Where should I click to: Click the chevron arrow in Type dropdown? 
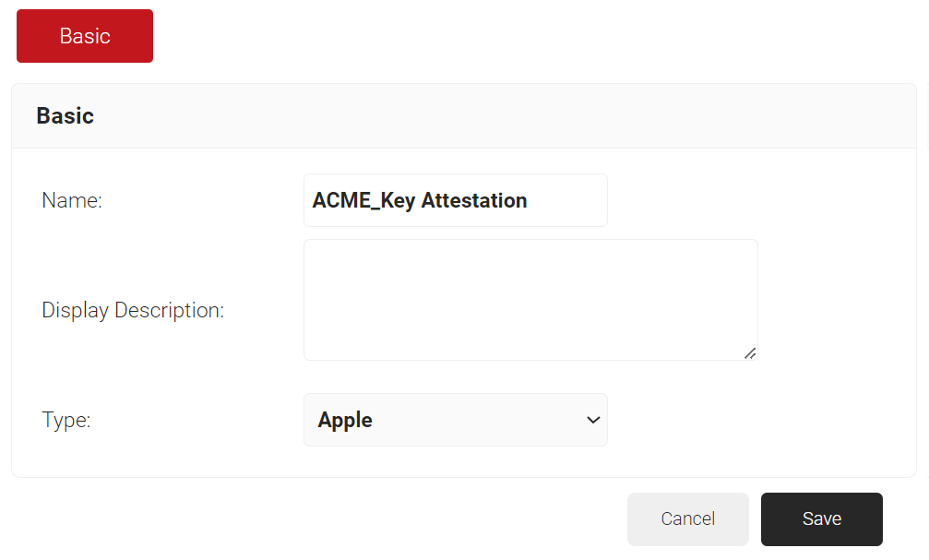click(x=593, y=420)
